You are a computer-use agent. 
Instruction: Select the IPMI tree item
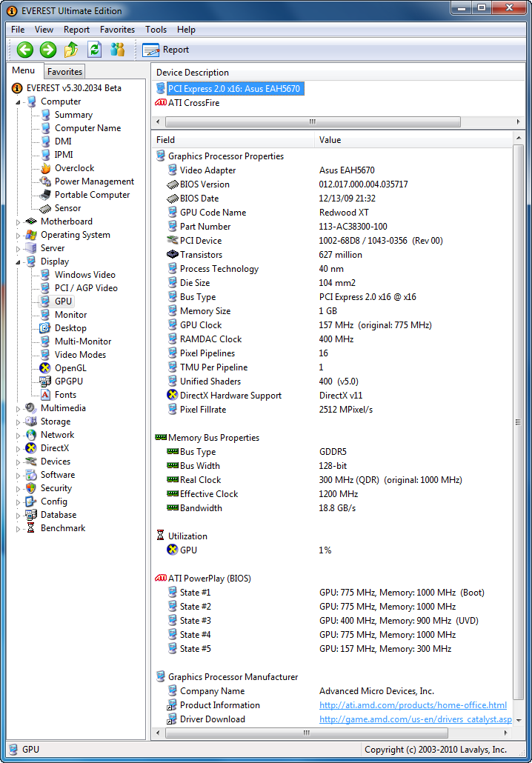click(x=64, y=155)
